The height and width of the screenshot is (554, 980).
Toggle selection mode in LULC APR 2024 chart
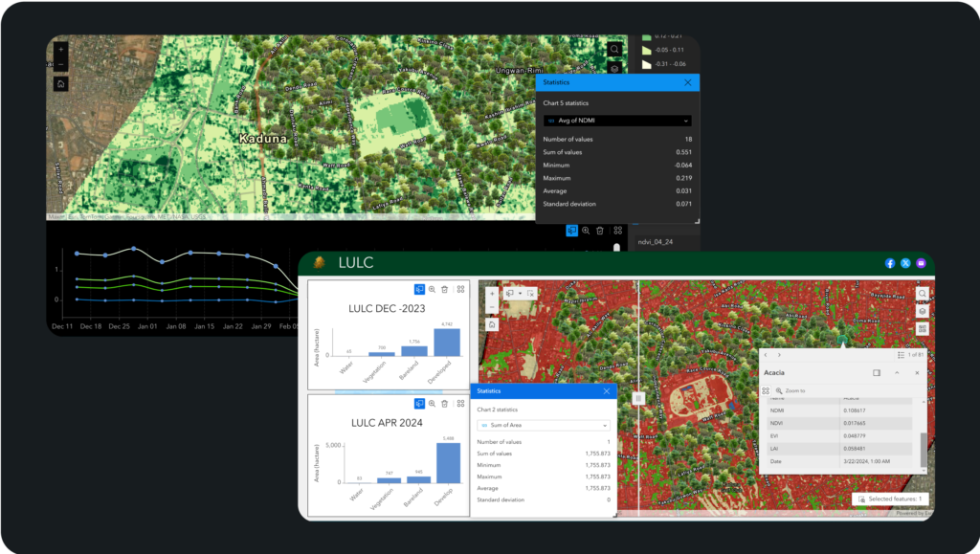(x=419, y=405)
